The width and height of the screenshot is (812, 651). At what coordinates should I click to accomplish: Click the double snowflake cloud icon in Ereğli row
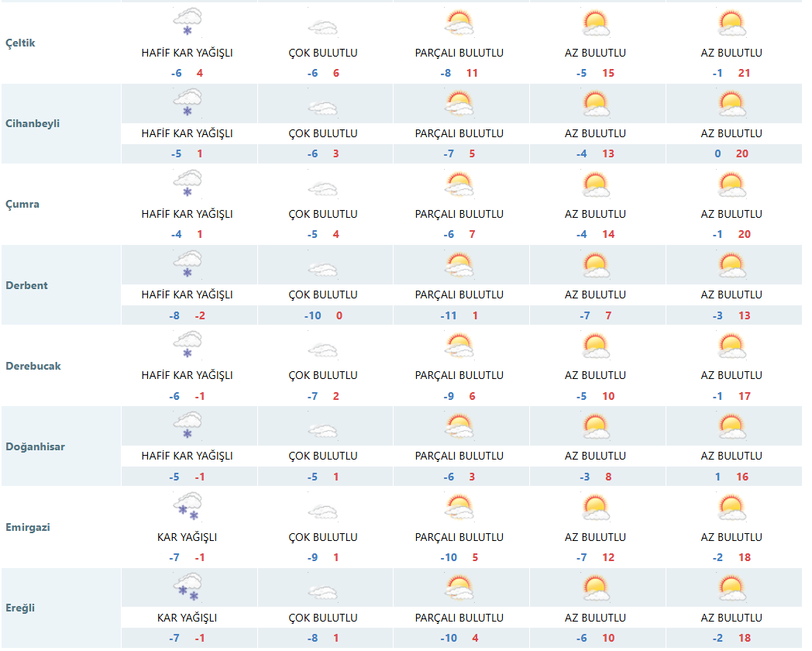[x=187, y=587]
